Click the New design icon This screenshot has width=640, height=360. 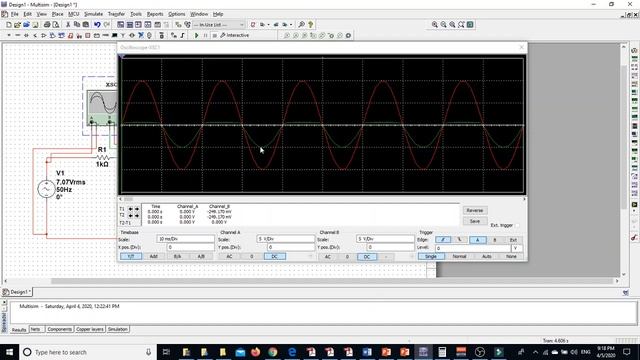[9, 25]
